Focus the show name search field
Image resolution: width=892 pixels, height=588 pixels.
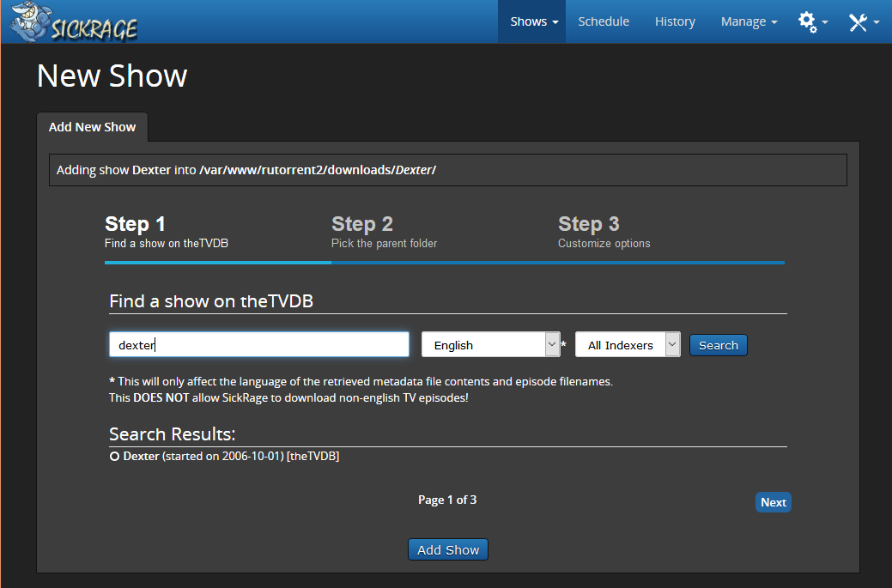pos(258,345)
